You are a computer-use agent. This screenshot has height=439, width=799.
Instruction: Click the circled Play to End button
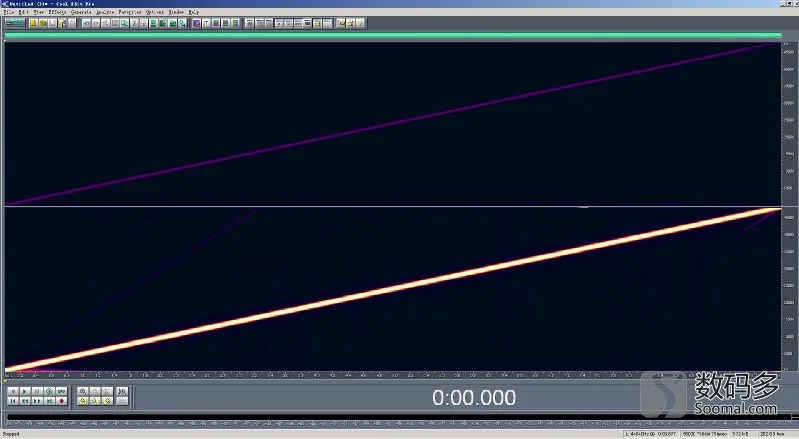49,391
